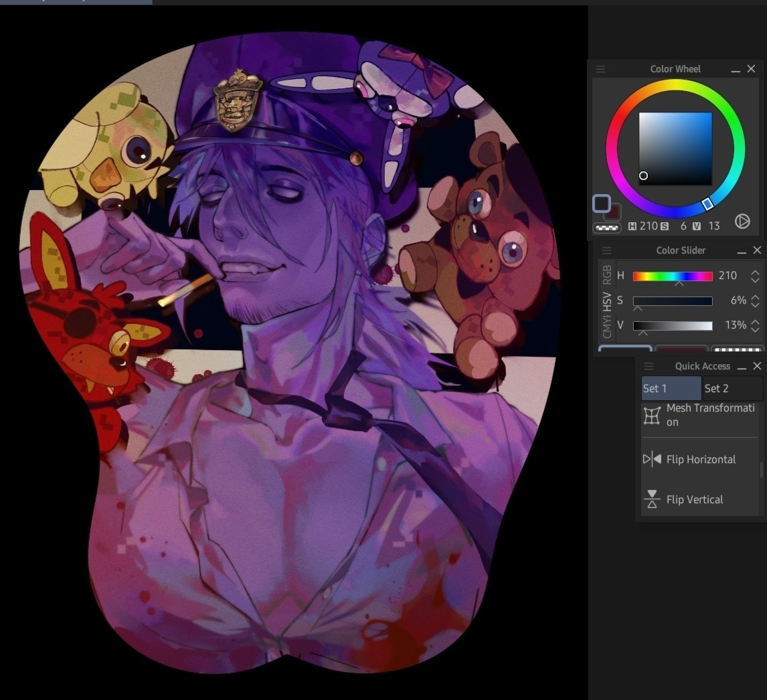Screen dimensions: 767x700
Task: Click the Color Wheel panel title
Action: [x=675, y=69]
